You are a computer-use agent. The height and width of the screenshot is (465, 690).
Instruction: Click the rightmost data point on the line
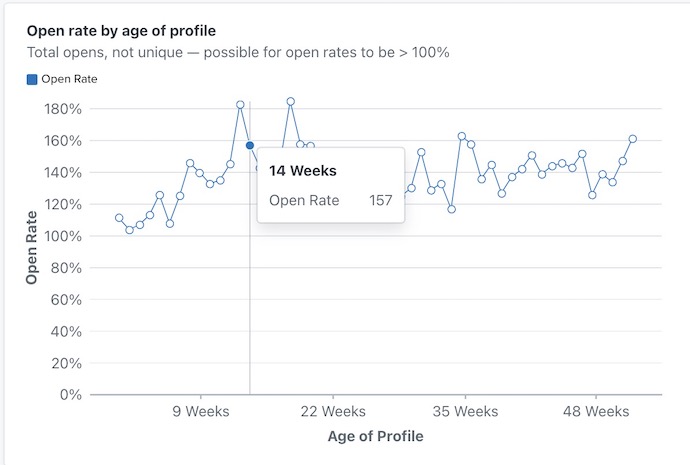click(633, 139)
